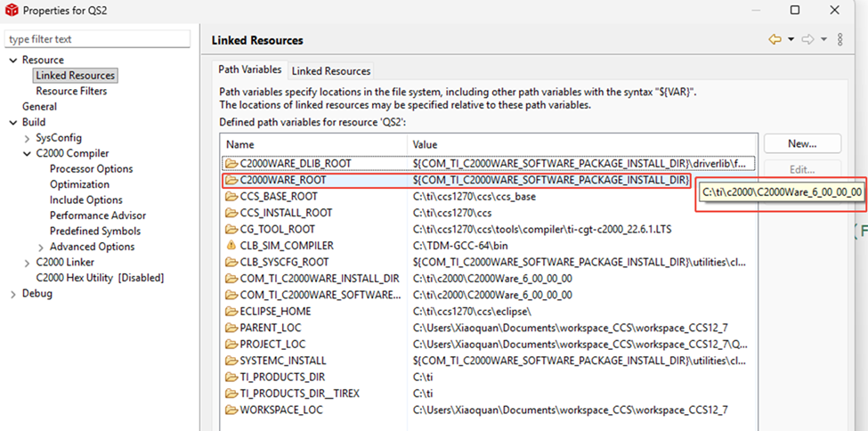
Task: Select the SYSTEMC_INSTALL variable name
Action: click(x=283, y=361)
